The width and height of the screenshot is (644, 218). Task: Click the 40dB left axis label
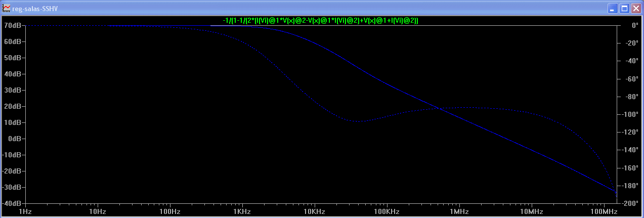pos(13,74)
